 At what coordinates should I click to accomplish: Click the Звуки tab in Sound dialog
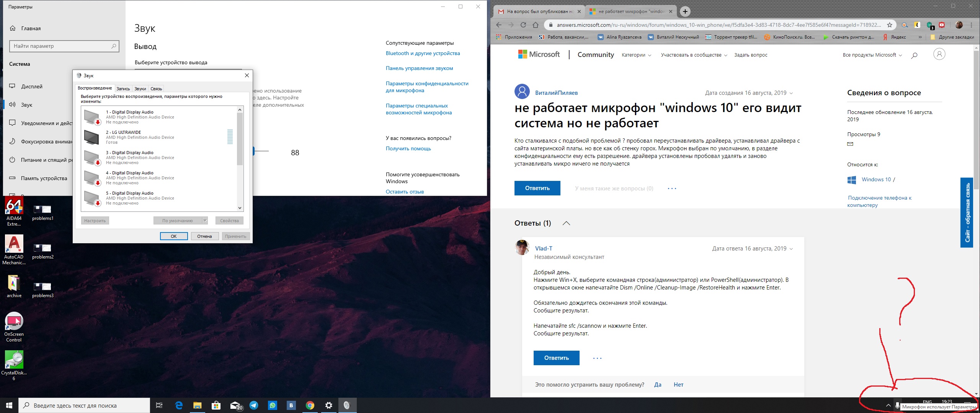click(139, 88)
